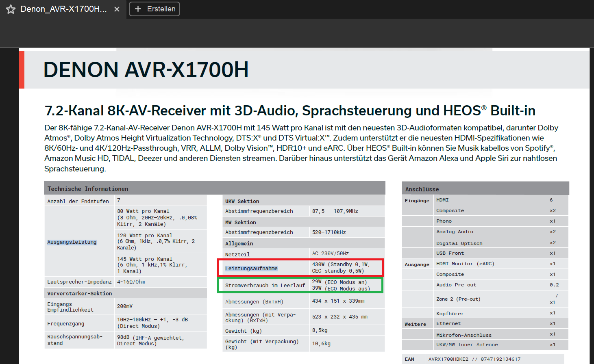The width and height of the screenshot is (594, 364).
Task: Click the Phono connection row
Action: 501,221
